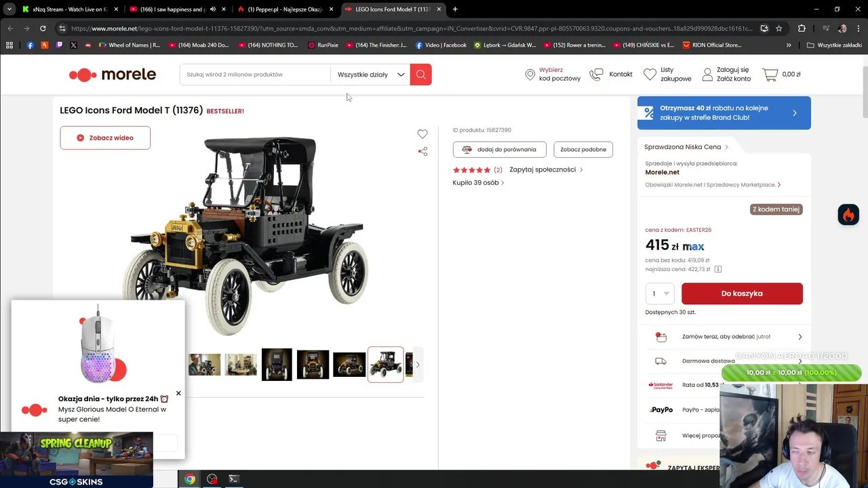Click the dodaj do porównania button
Image resolution: width=868 pixels, height=488 pixels.
tap(500, 150)
